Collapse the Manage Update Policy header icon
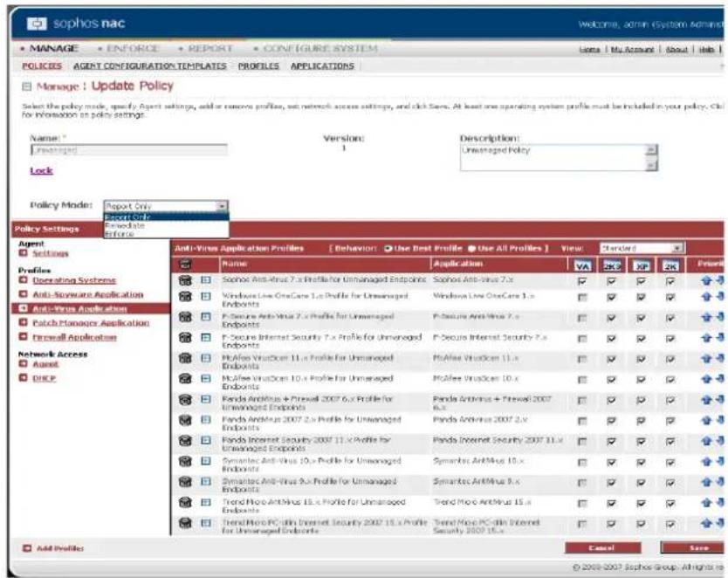This screenshot has width=728, height=578. tap(27, 86)
